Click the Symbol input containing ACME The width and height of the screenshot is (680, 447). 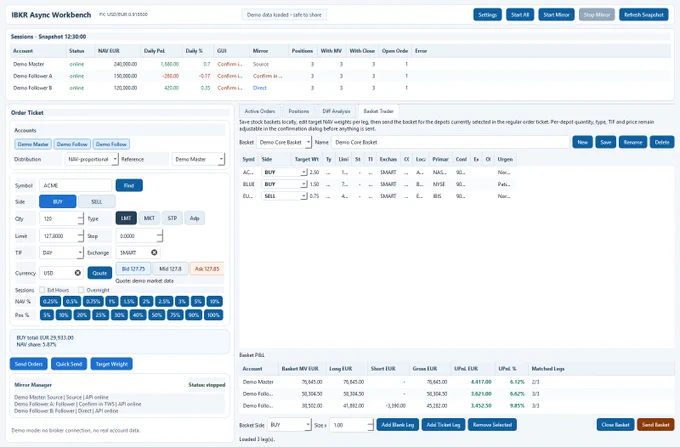75,185
